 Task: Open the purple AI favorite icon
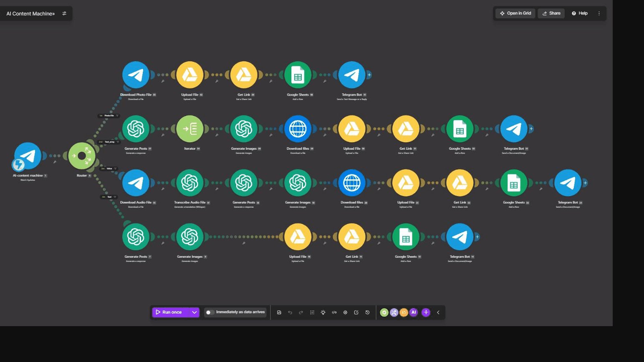click(x=414, y=312)
